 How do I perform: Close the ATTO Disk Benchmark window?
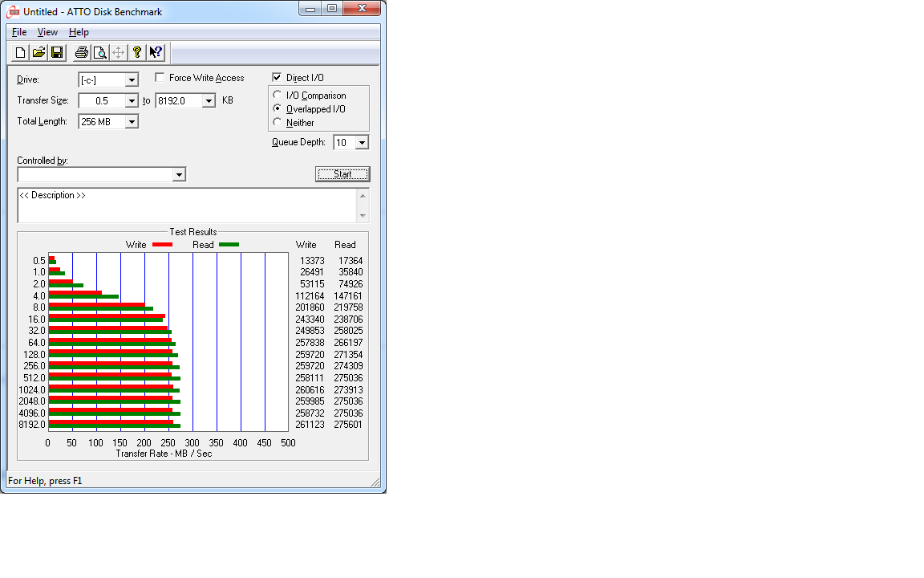point(362,8)
